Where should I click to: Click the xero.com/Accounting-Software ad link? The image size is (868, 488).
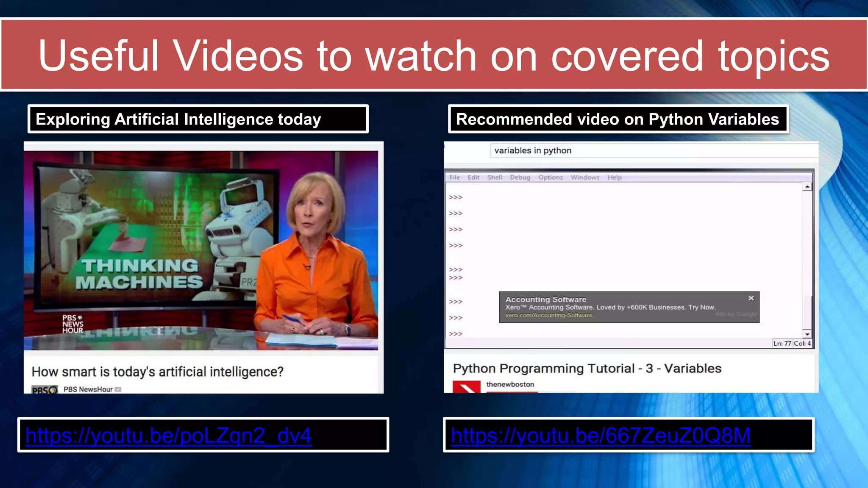tap(548, 315)
